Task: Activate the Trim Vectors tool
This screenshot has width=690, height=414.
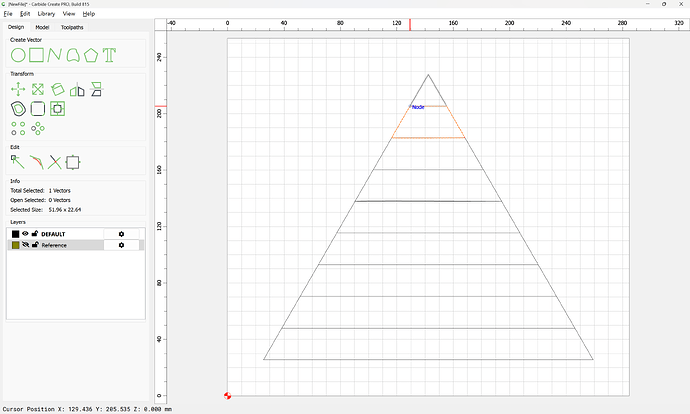Action: point(36,162)
